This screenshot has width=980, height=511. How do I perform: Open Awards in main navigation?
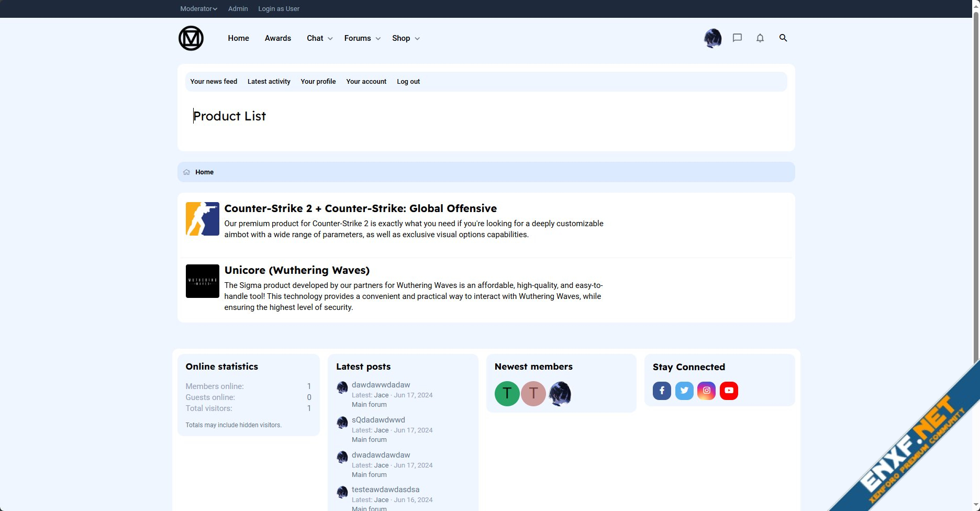pos(278,38)
